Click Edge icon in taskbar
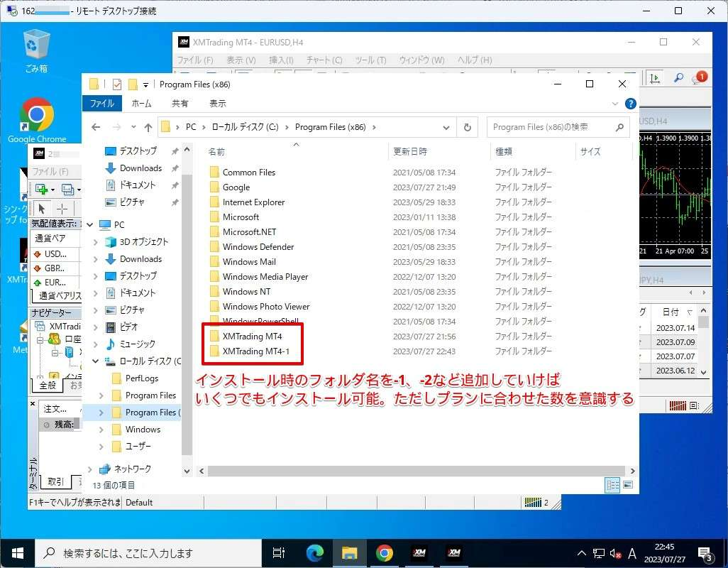Viewport: 728px width, 568px height. pyautogui.click(x=315, y=552)
